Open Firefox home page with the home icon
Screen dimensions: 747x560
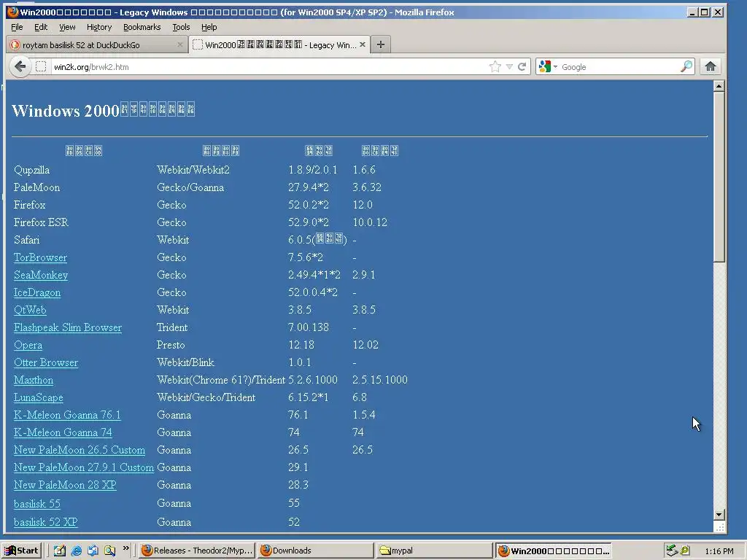(x=711, y=66)
